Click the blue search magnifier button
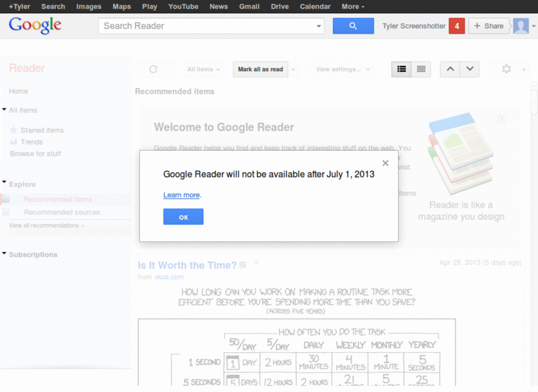The image size is (538, 392). pos(353,26)
